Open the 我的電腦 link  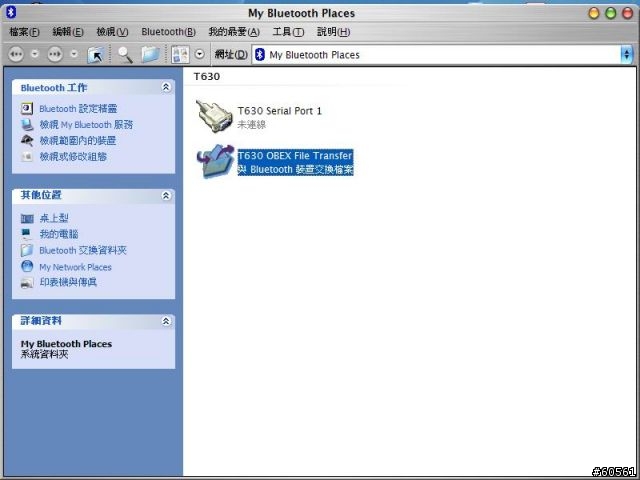[59, 234]
